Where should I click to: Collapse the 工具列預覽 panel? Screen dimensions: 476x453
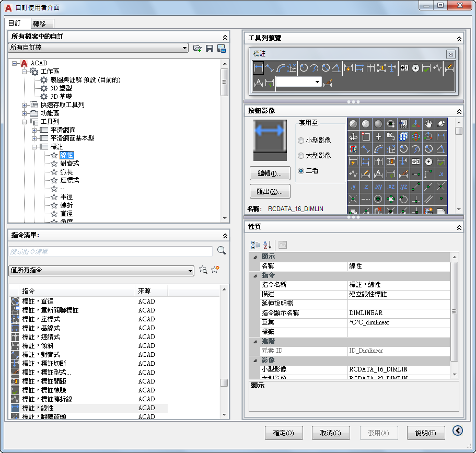pos(459,39)
